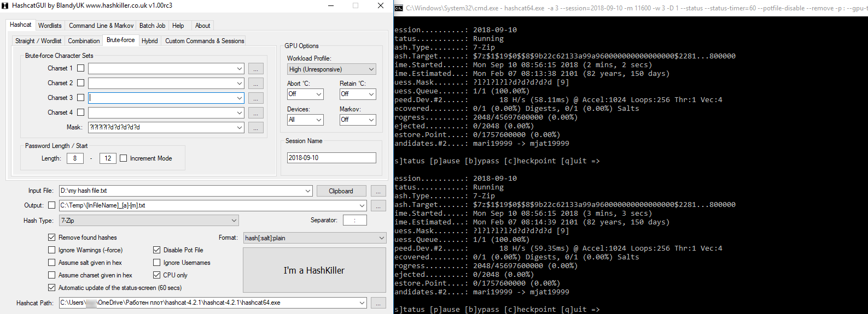Click the Output path text field
Image resolution: width=868 pixels, height=314 pixels.
208,206
